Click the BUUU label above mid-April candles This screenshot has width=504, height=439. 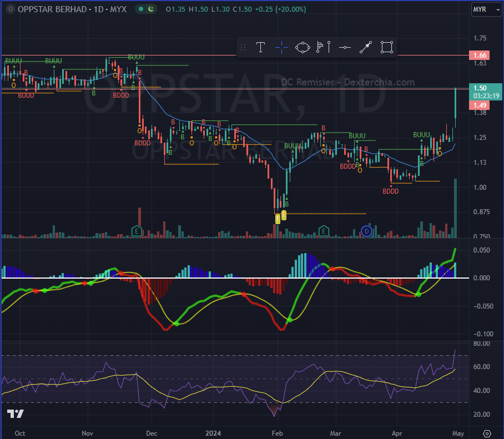[421, 135]
